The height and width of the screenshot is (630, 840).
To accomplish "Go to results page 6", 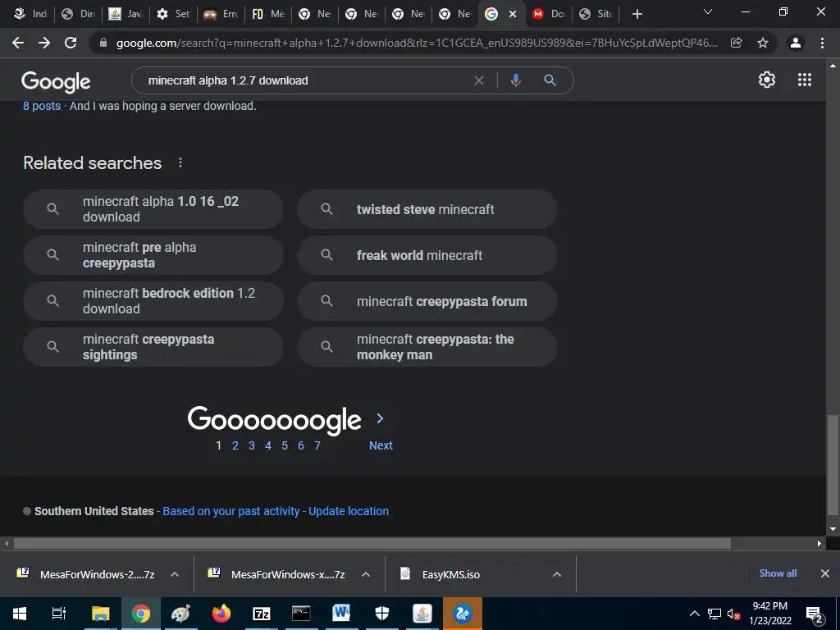I will point(301,445).
